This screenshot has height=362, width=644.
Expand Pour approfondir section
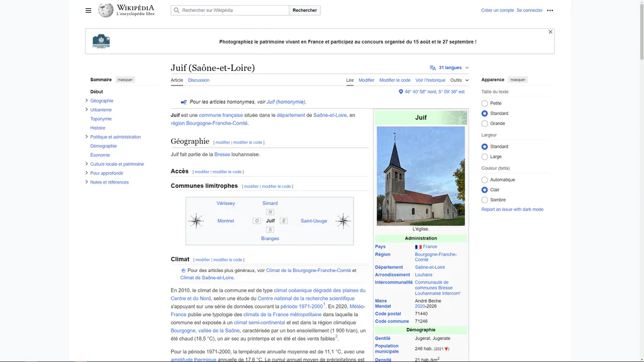click(x=86, y=173)
